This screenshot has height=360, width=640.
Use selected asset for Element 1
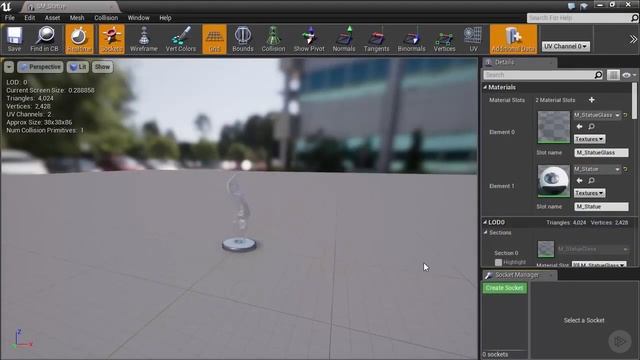tap(579, 181)
